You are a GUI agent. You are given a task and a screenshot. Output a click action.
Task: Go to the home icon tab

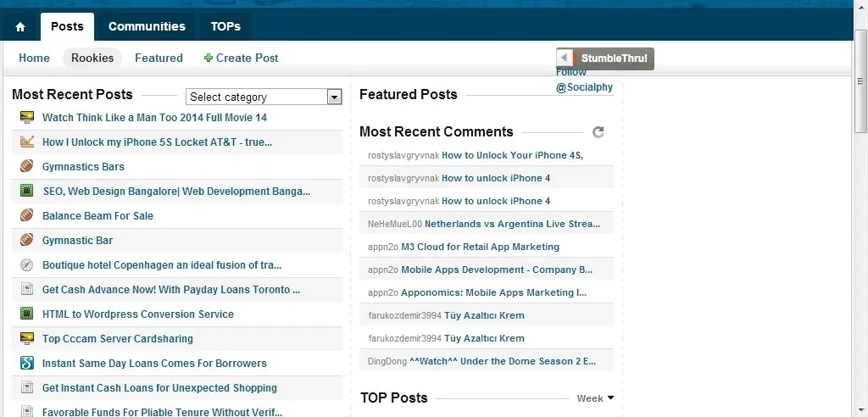[20, 26]
